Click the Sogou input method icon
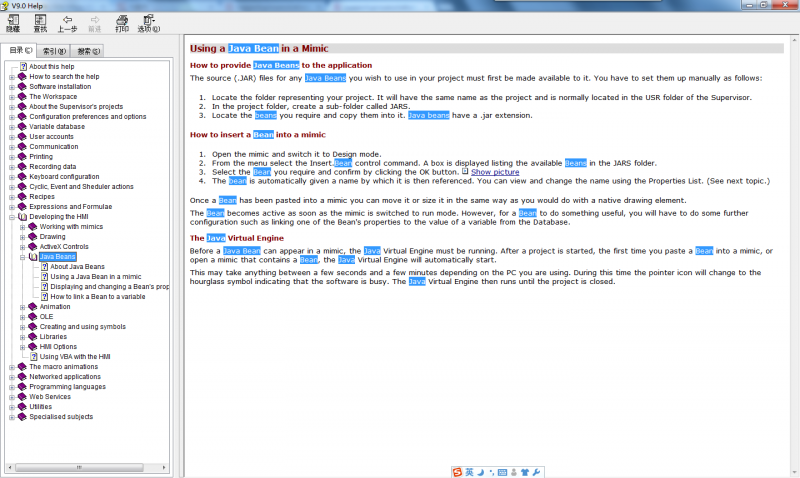800x478 pixels. click(457, 472)
